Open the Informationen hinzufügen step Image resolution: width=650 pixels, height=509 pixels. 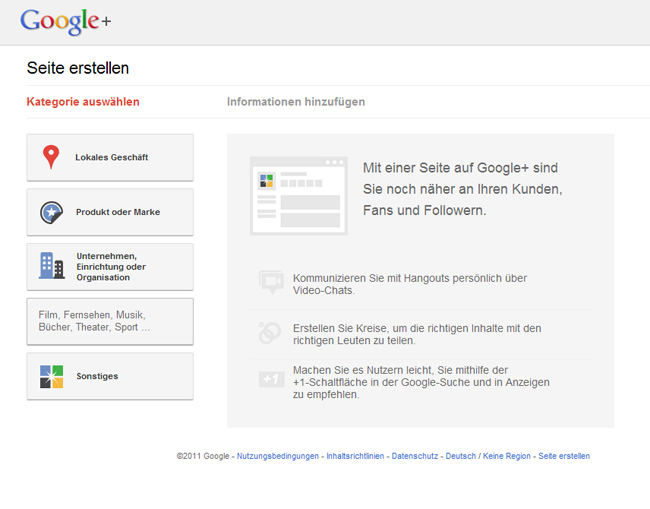296,102
